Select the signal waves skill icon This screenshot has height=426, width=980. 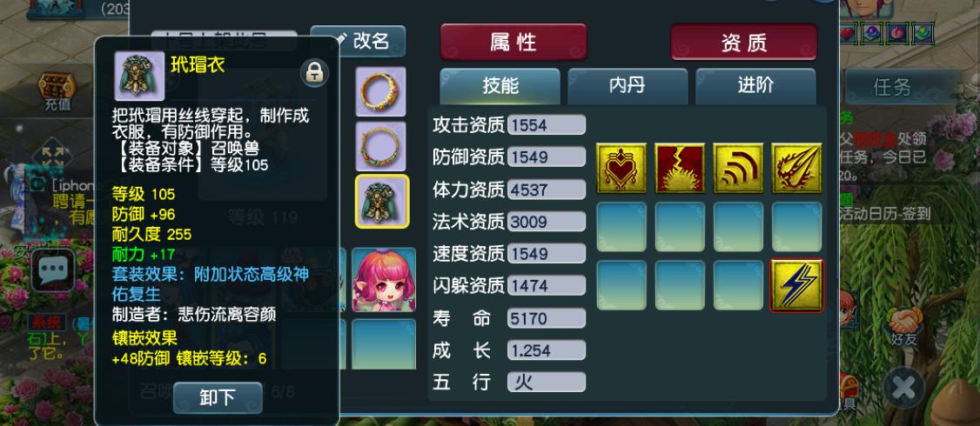coord(738,168)
